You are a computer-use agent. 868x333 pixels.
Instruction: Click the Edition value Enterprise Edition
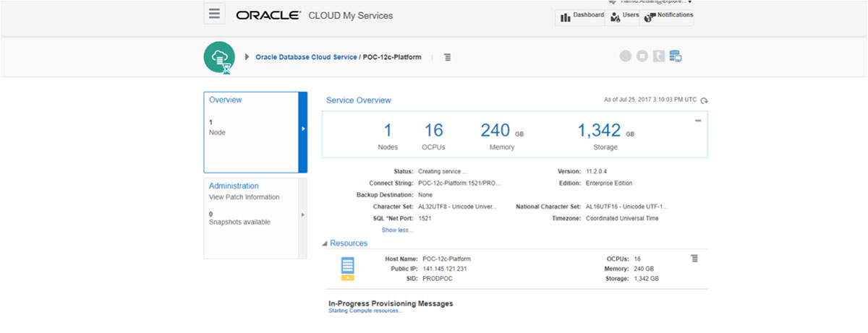[x=609, y=183]
